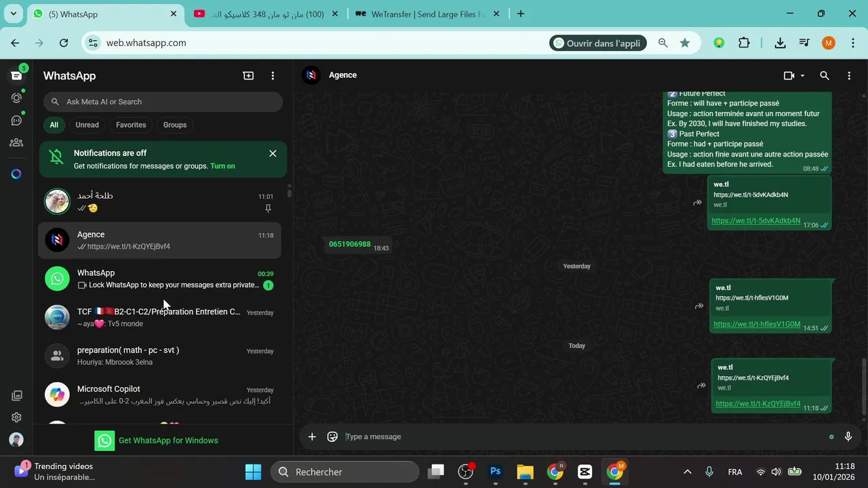The height and width of the screenshot is (488, 868).
Task: Click Get WhatsApp for Windows
Action: (157, 441)
